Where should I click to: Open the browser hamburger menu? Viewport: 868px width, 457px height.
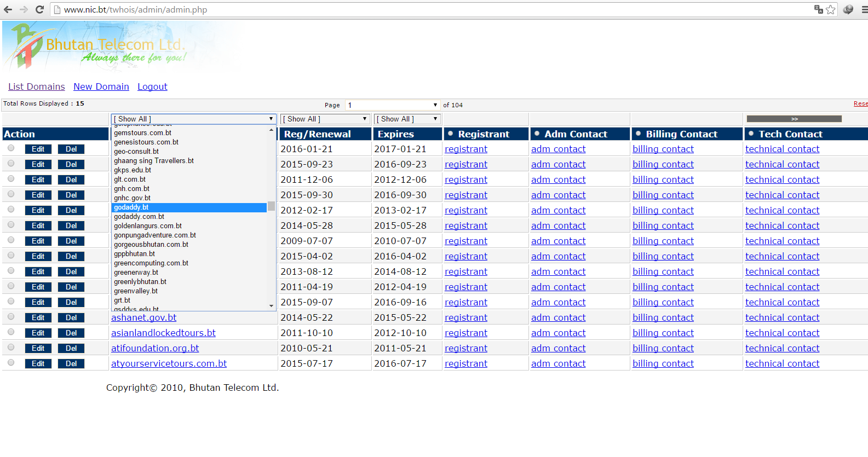(864, 9)
